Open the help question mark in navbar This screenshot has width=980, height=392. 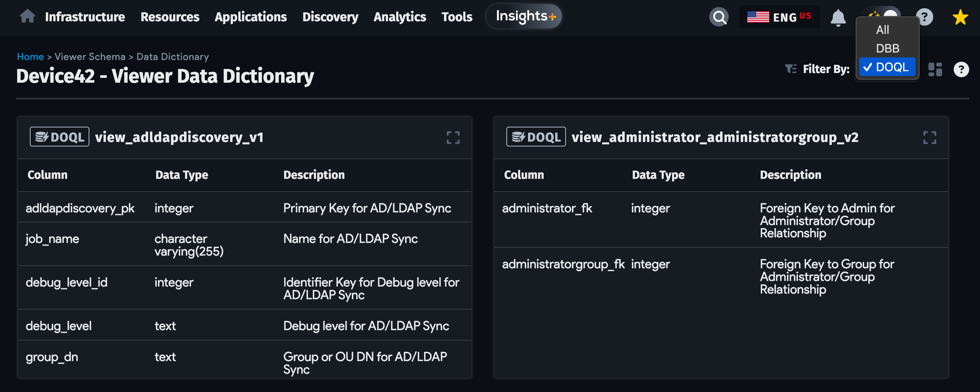[925, 17]
